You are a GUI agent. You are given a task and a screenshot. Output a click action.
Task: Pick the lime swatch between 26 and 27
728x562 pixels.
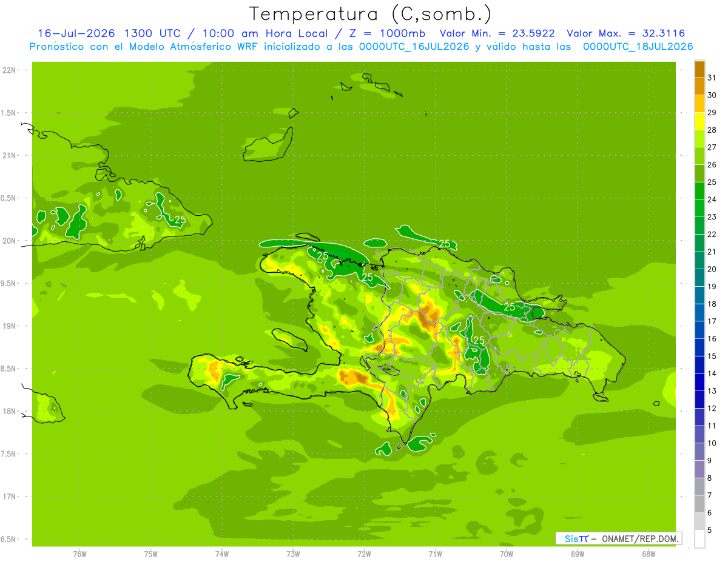(699, 156)
